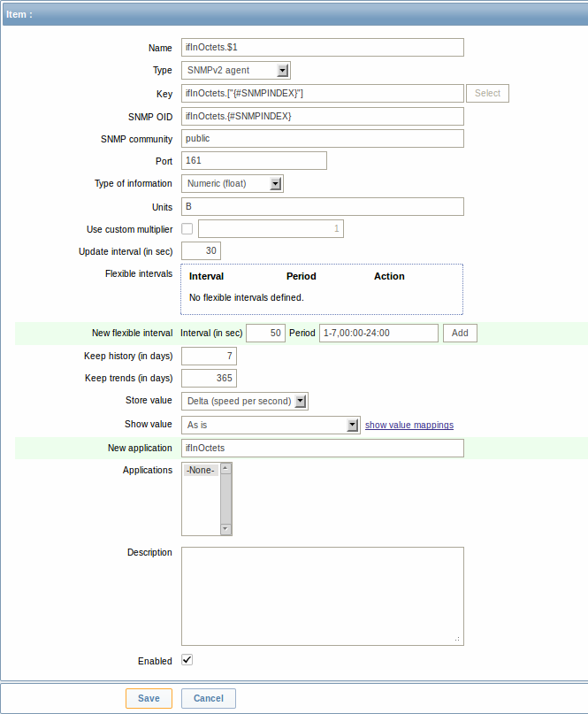Click the Description text area

322,596
